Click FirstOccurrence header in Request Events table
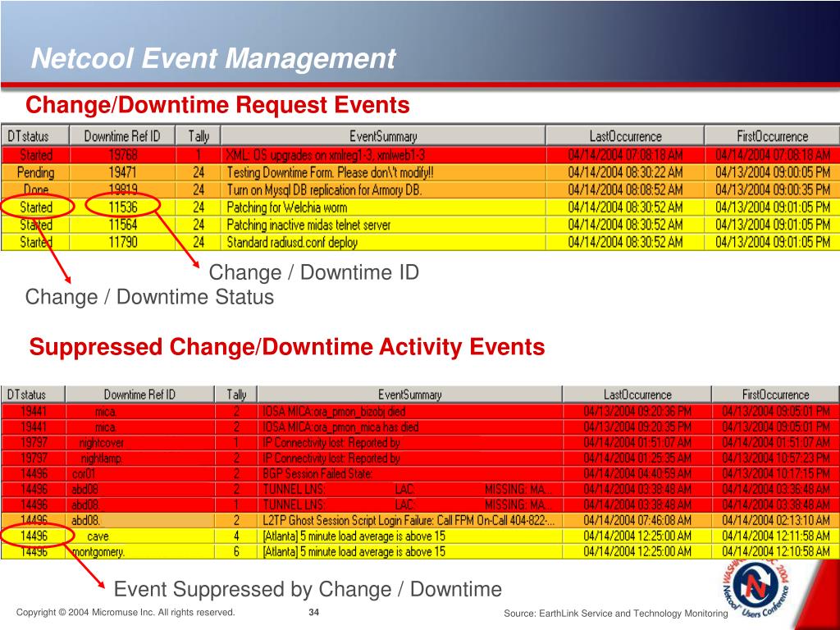Viewport: 840px width, 630px height. pos(773,136)
